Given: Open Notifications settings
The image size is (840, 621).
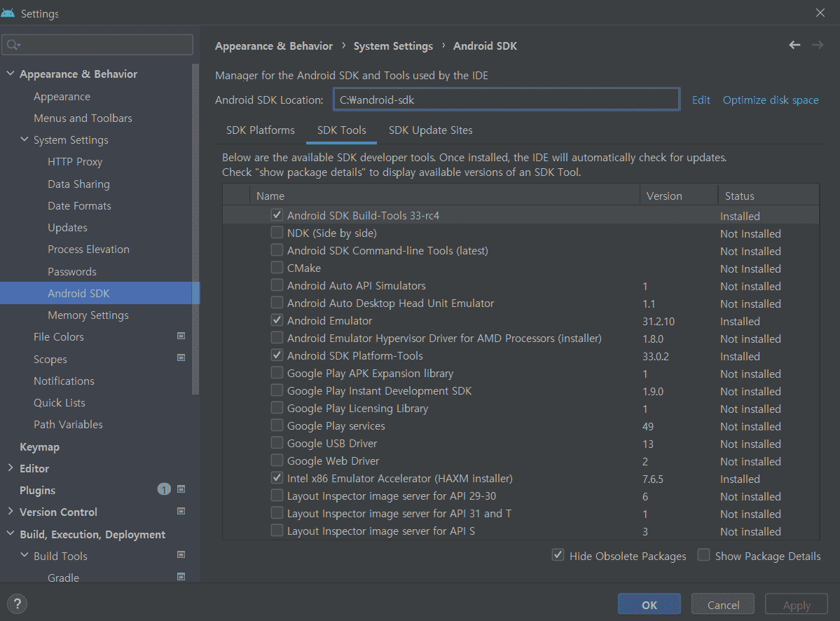Looking at the screenshot, I should point(64,381).
